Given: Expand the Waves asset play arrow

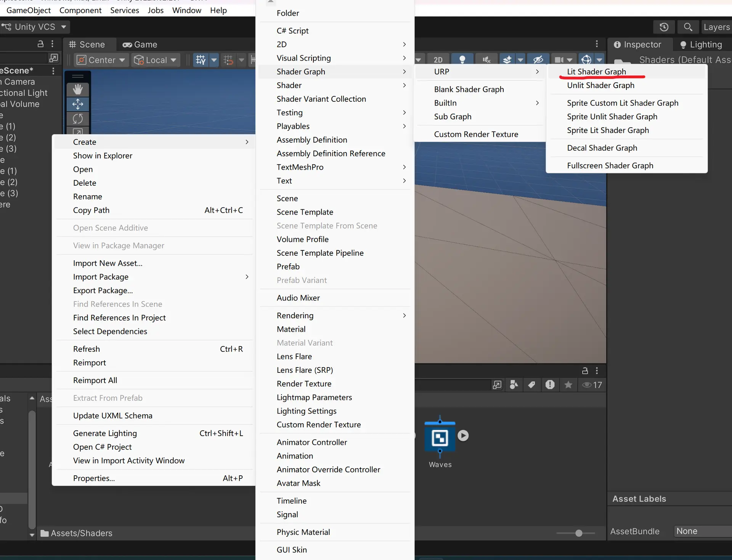Looking at the screenshot, I should (x=463, y=435).
